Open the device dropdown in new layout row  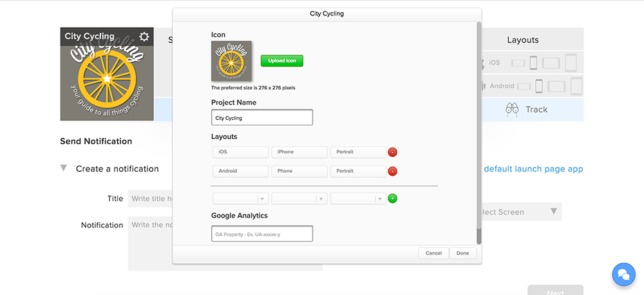tap(299, 199)
